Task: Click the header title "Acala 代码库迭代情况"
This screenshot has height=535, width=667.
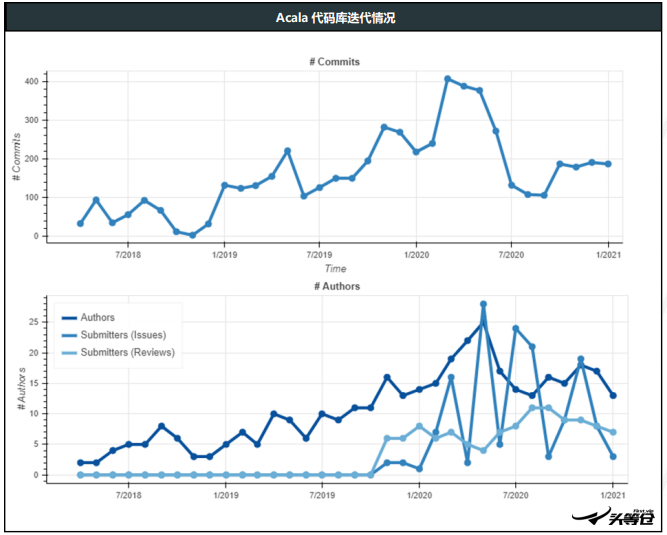Action: coord(335,18)
